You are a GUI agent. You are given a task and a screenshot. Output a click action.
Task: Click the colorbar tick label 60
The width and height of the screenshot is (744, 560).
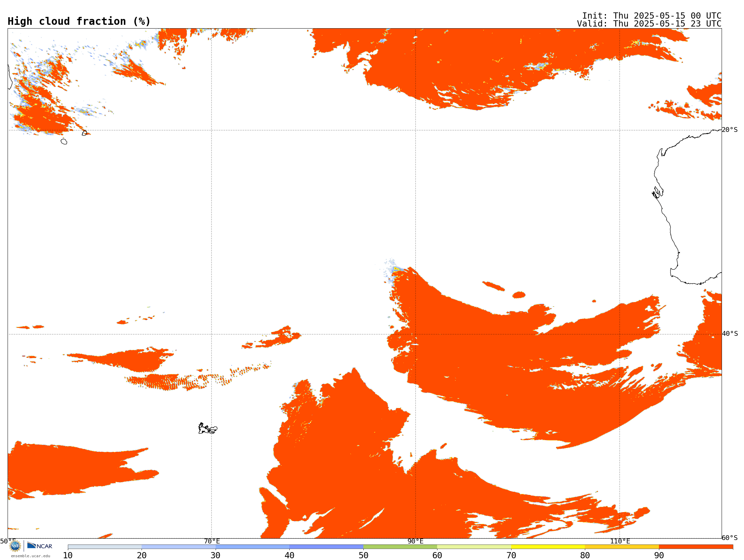pyautogui.click(x=437, y=555)
